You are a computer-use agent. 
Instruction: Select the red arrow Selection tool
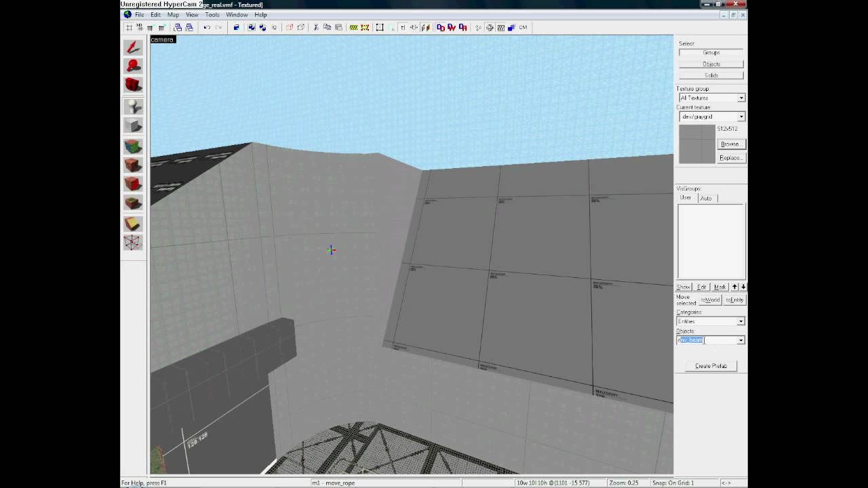pos(133,47)
